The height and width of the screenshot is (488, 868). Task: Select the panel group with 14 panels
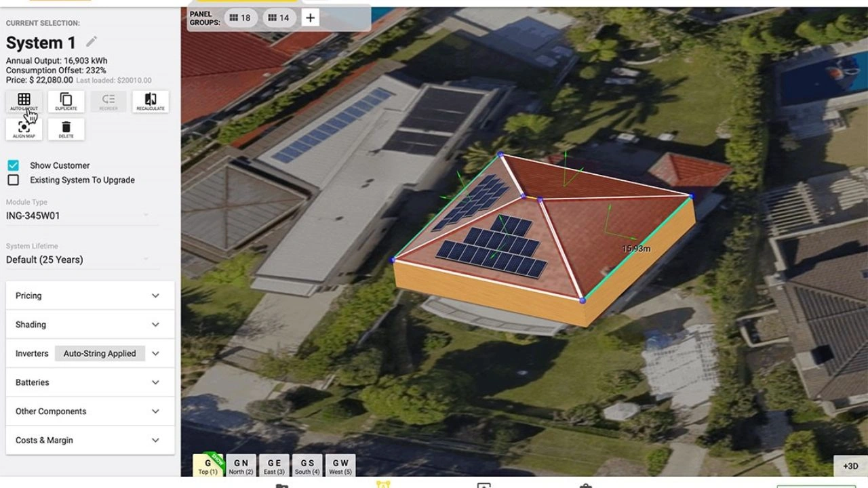click(278, 18)
